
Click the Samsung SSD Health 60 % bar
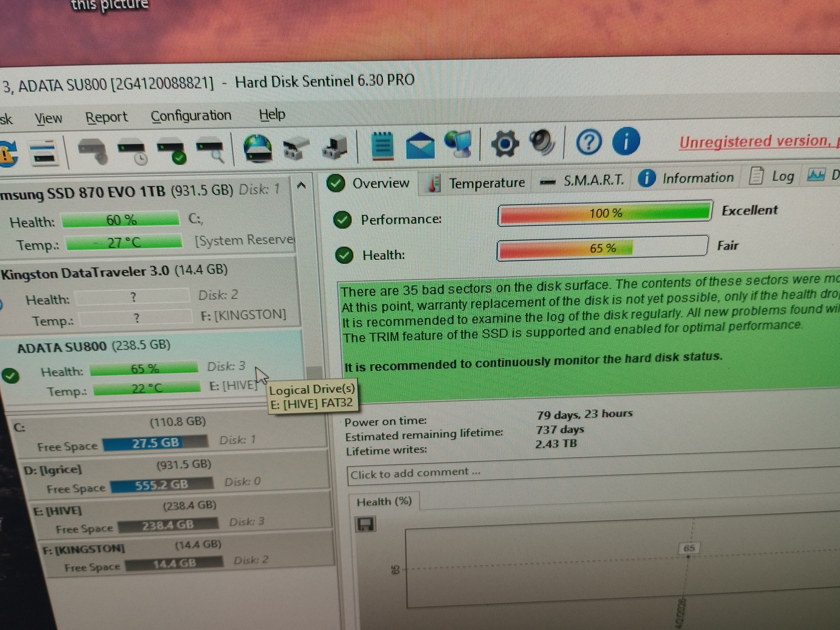pyautogui.click(x=121, y=220)
